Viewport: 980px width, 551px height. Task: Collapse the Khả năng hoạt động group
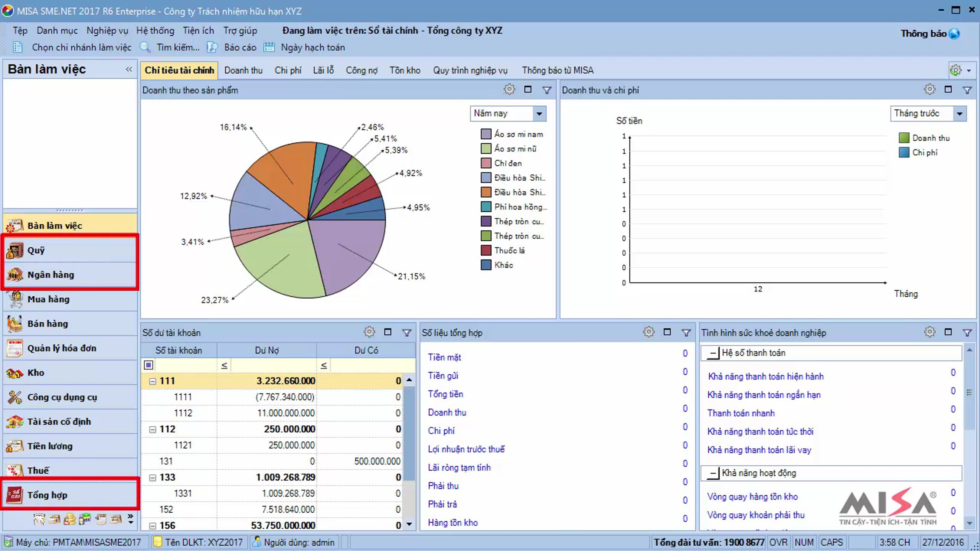pyautogui.click(x=713, y=473)
